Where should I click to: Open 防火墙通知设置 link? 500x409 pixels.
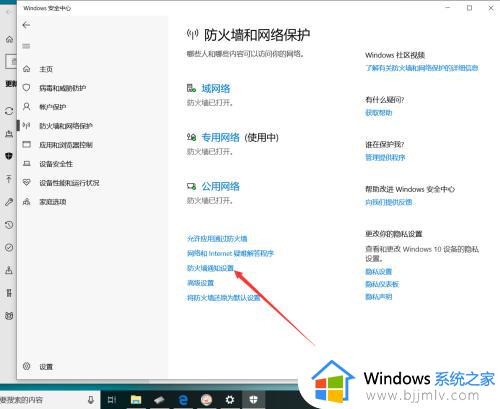[210, 268]
